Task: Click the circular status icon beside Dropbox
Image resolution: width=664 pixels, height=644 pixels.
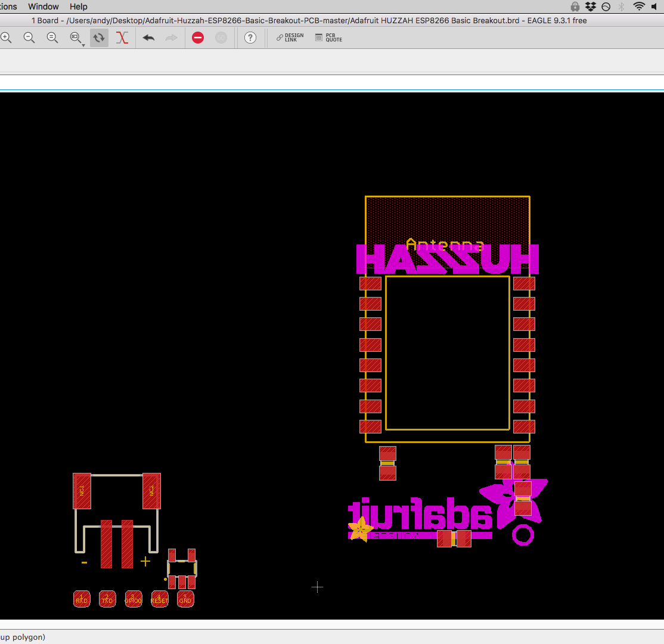Action: [606, 7]
